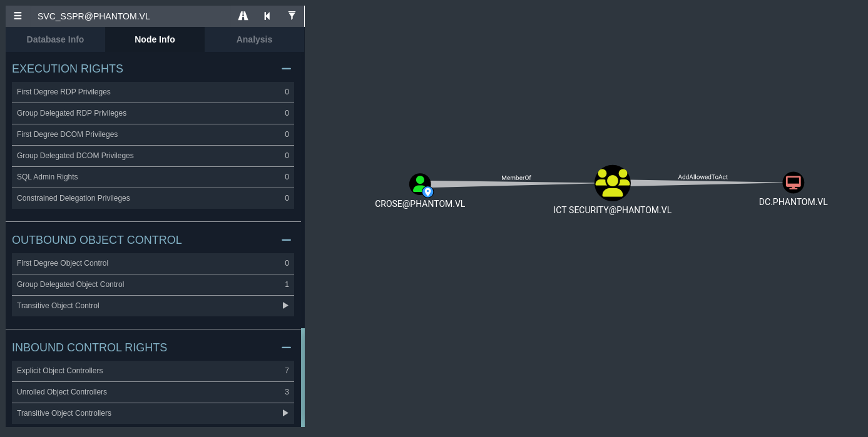This screenshot has height=437, width=868.
Task: Click the pathfinding road icon
Action: pyautogui.click(x=243, y=16)
